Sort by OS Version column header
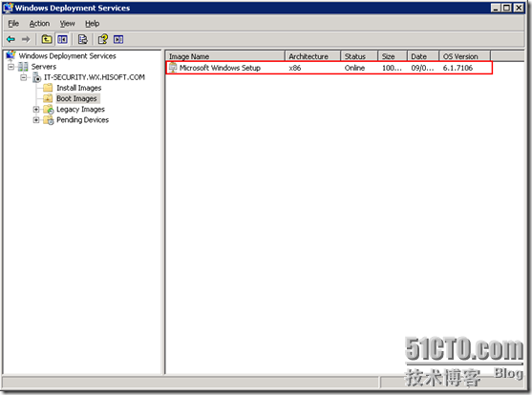Screen dimensions: 532x395 [465, 56]
